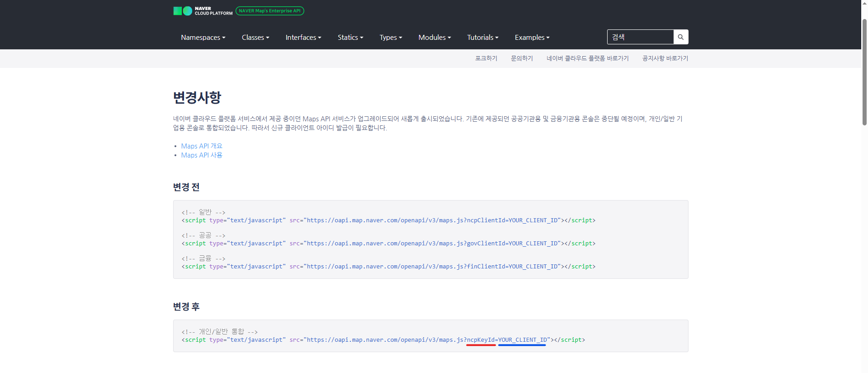Open the NAVER Map's Enterprise API badge

pos(270,11)
